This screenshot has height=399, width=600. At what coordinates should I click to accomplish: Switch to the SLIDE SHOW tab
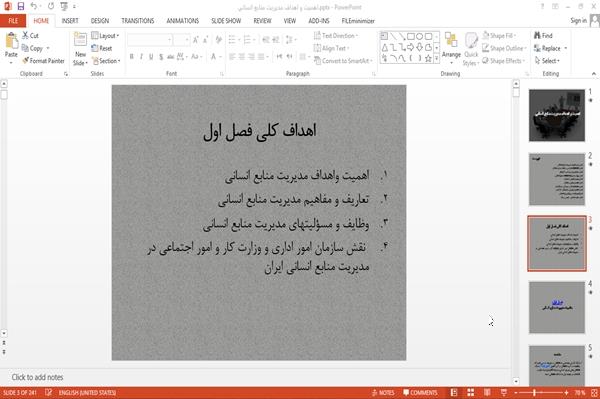(226, 21)
